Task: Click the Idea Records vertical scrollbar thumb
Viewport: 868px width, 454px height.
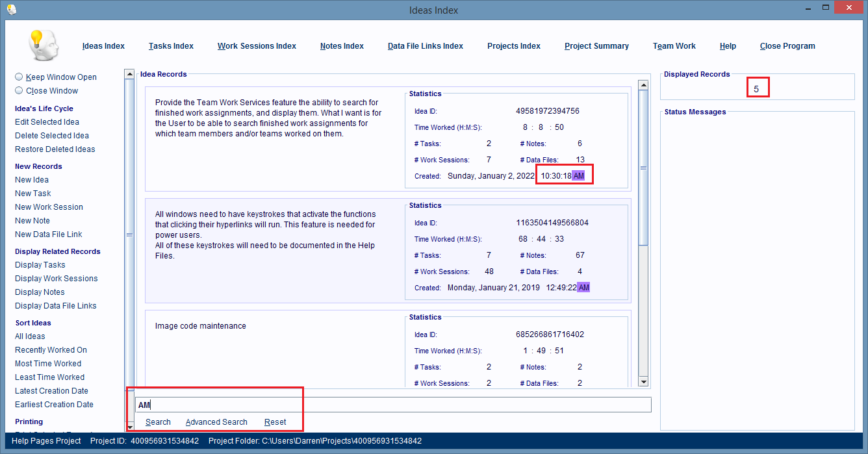Action: (643, 168)
